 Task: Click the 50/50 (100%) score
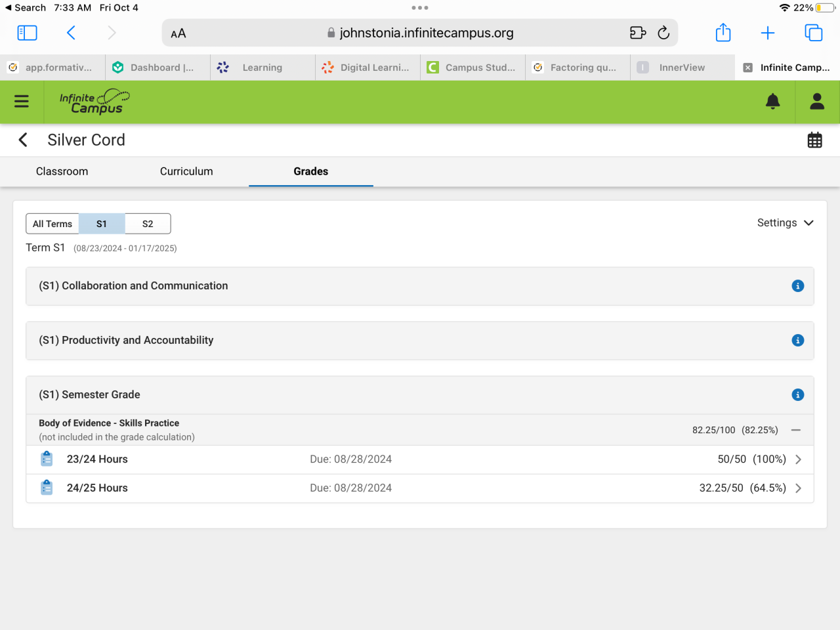pos(751,459)
